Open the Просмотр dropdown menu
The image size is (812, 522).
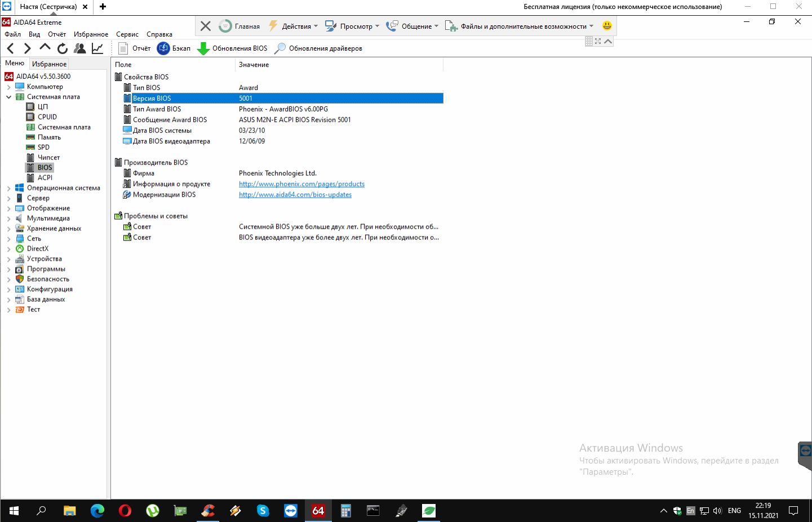352,26
